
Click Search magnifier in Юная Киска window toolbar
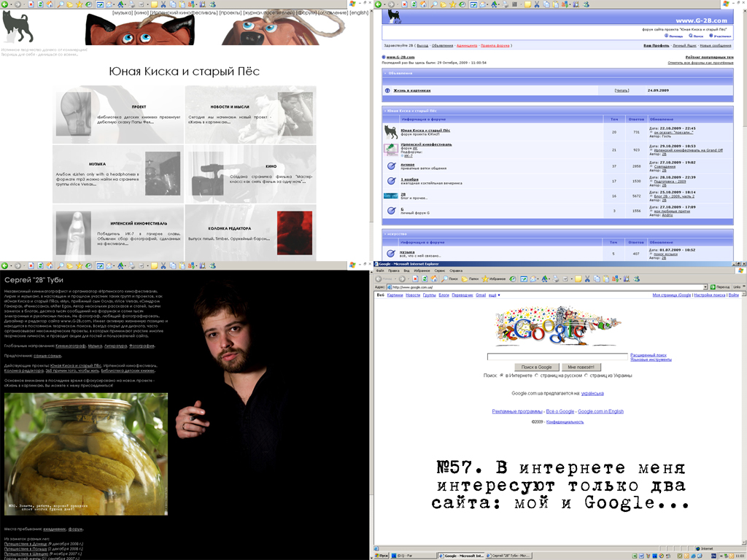coord(61,4)
